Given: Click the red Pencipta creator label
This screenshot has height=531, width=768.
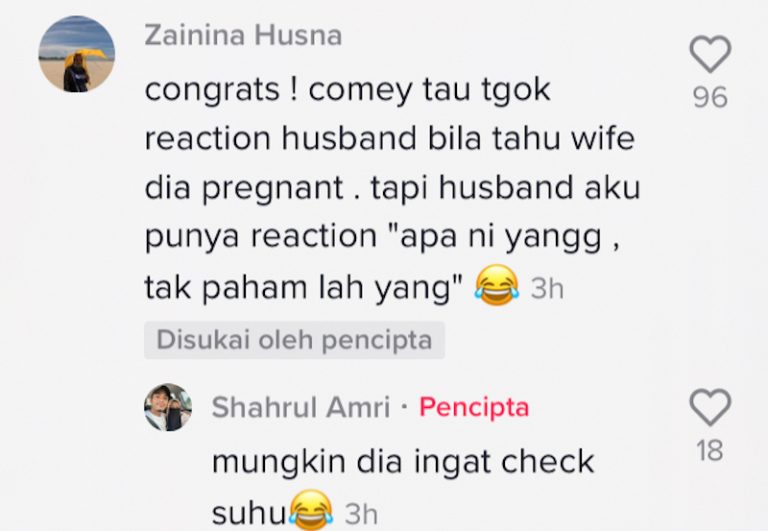Looking at the screenshot, I should [474, 407].
